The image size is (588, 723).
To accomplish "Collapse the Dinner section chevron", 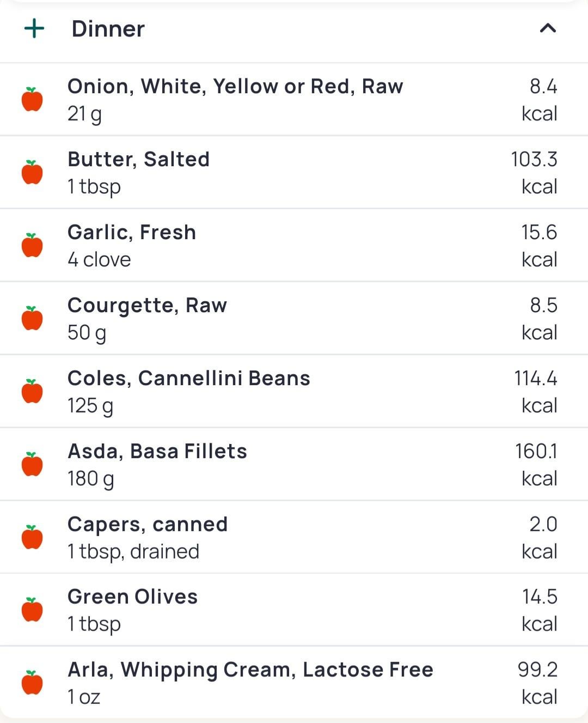I will pyautogui.click(x=548, y=28).
